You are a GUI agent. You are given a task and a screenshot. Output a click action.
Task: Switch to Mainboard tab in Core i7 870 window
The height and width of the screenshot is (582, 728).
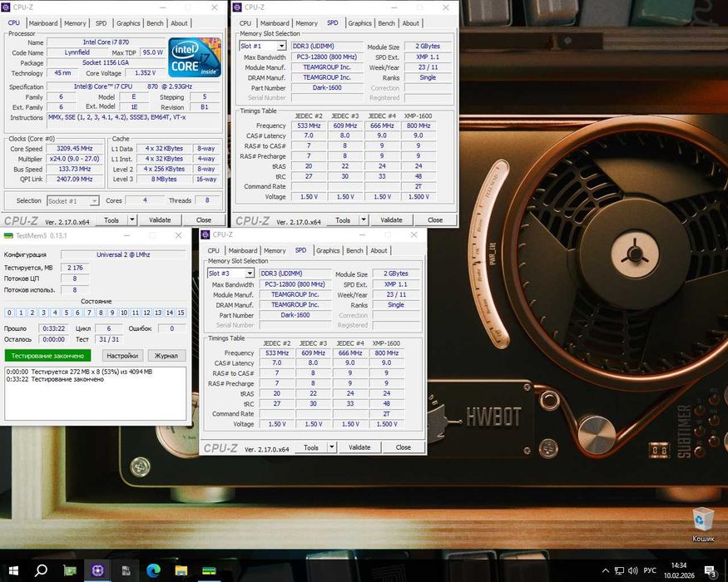point(43,23)
